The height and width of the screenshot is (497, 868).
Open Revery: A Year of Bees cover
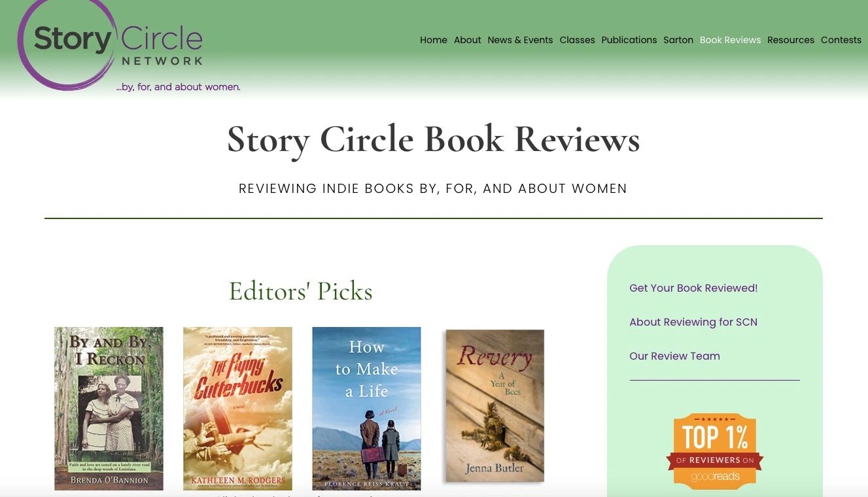495,406
